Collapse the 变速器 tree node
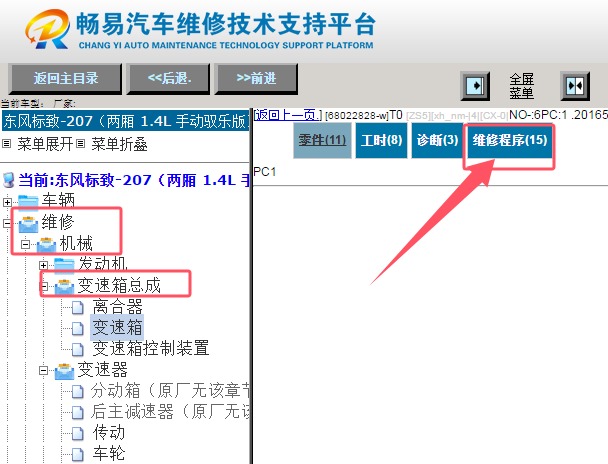The image size is (608, 464). [43, 371]
